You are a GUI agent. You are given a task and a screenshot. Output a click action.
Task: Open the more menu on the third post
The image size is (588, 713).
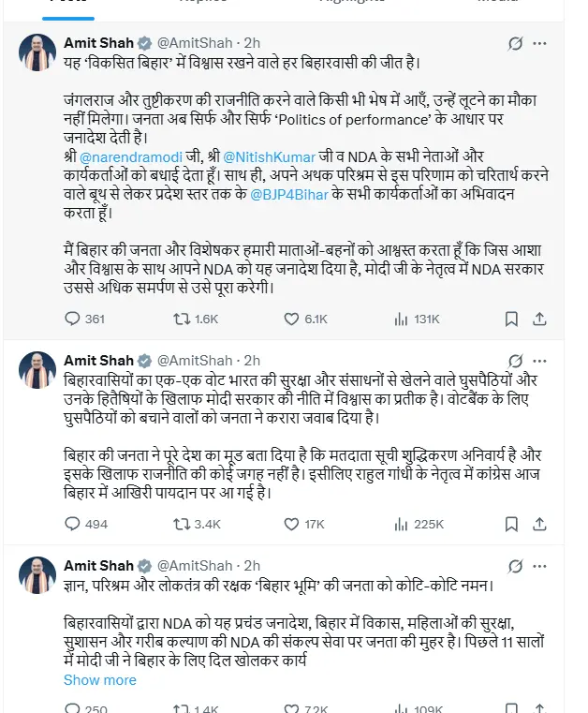click(x=541, y=566)
